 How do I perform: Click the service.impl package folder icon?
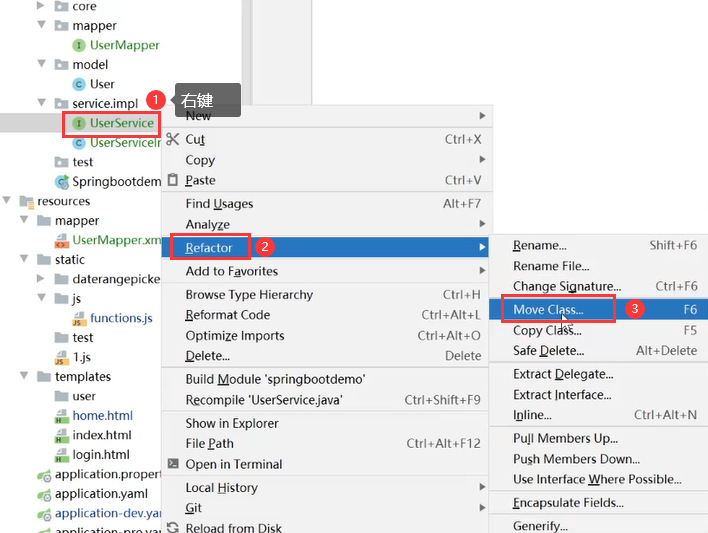coord(61,103)
